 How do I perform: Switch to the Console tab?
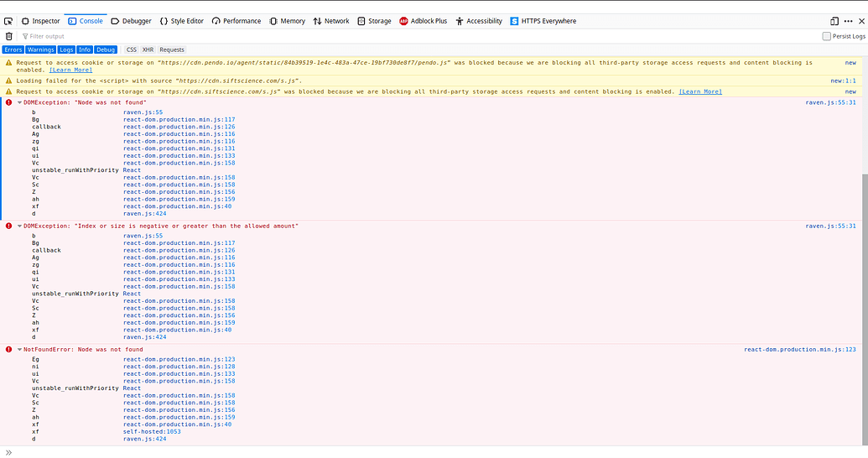[x=86, y=21]
